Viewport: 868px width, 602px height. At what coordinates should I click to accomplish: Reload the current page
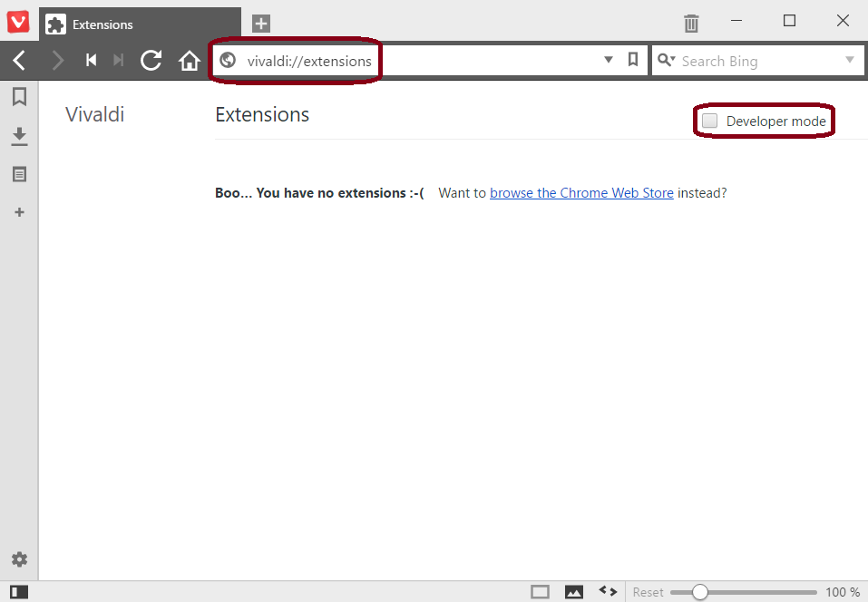point(151,61)
